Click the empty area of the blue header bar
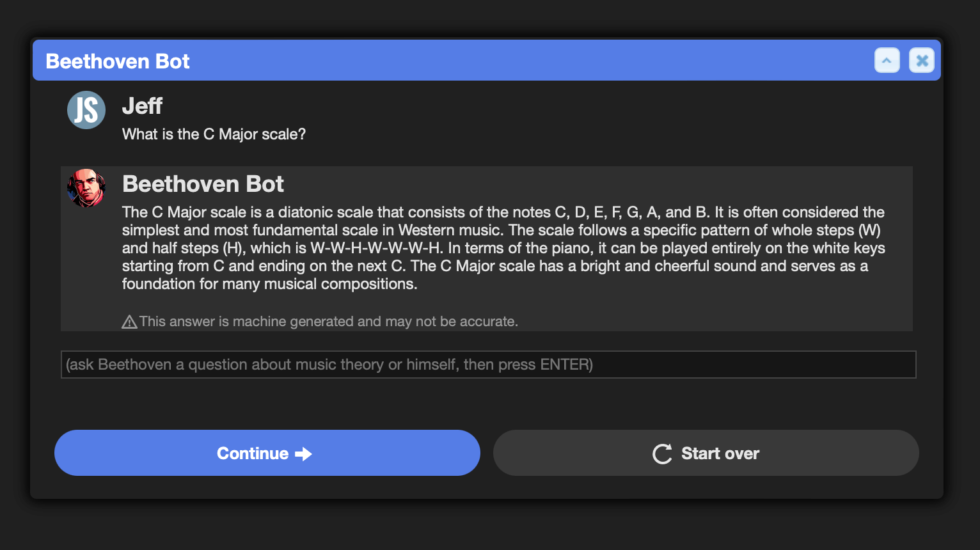 pyautogui.click(x=531, y=61)
